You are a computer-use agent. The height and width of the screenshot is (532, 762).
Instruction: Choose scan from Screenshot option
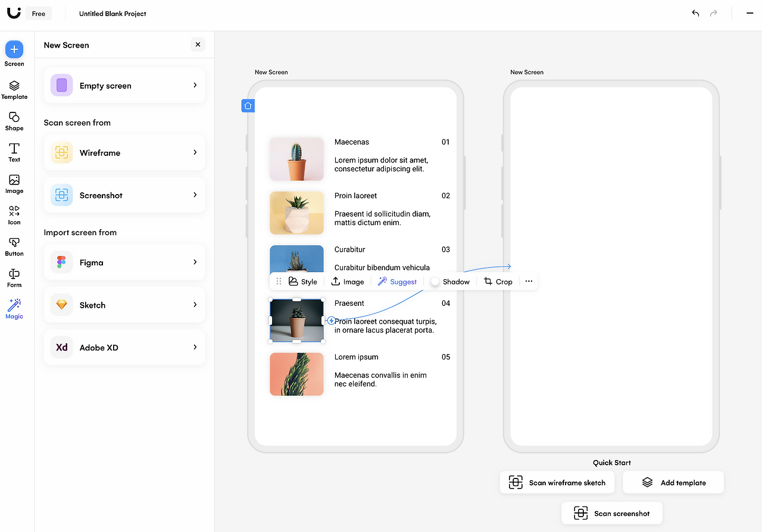coord(124,195)
